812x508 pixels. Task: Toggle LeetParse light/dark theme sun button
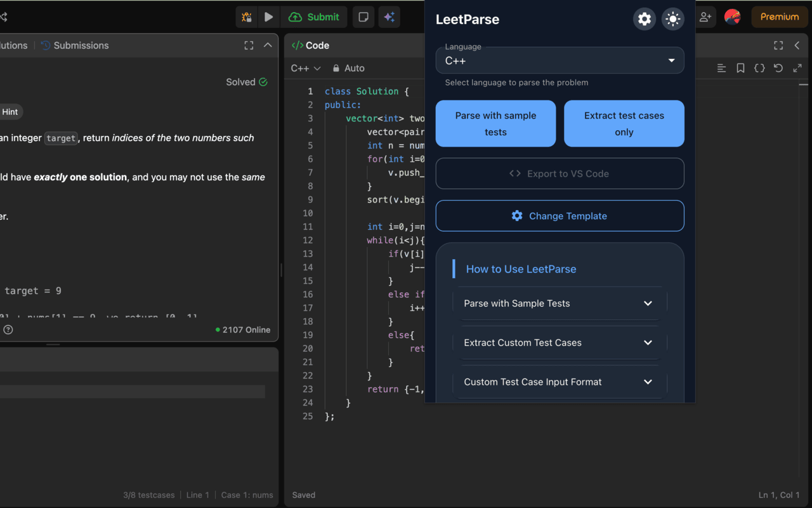pyautogui.click(x=672, y=19)
